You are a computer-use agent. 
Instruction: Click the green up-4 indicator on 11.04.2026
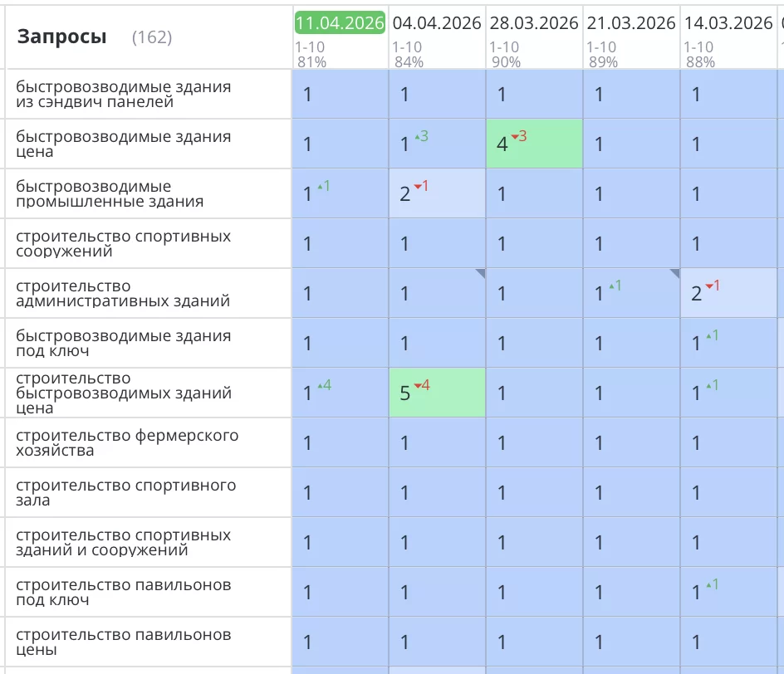point(324,385)
